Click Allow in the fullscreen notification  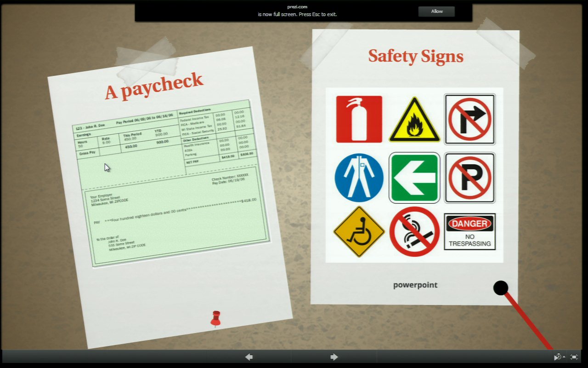(x=436, y=11)
